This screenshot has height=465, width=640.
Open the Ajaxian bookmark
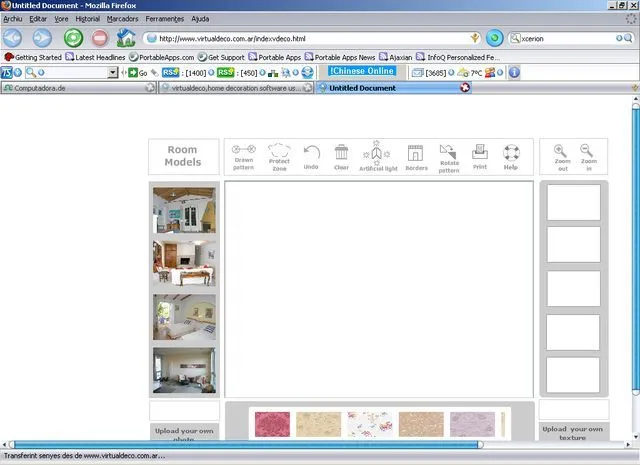pos(396,57)
